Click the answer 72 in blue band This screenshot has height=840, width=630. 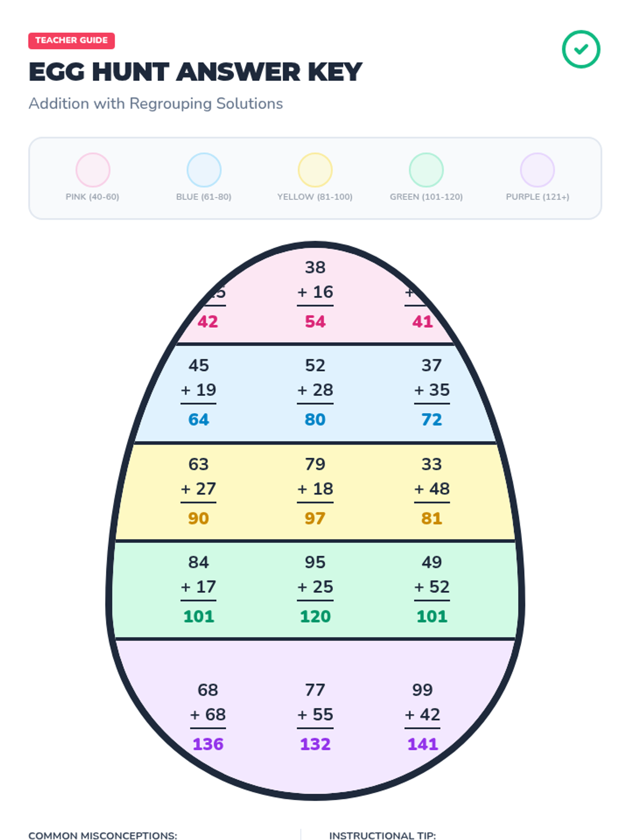coord(432,419)
